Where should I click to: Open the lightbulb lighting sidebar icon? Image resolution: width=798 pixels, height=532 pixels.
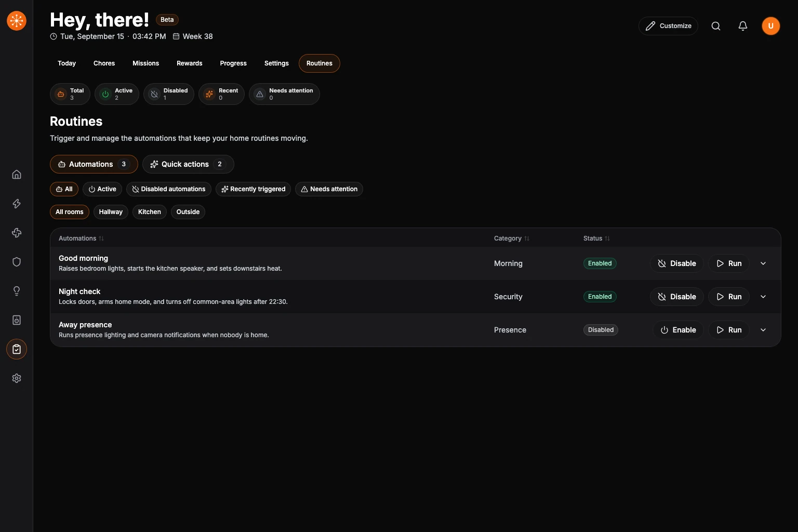pyautogui.click(x=17, y=291)
